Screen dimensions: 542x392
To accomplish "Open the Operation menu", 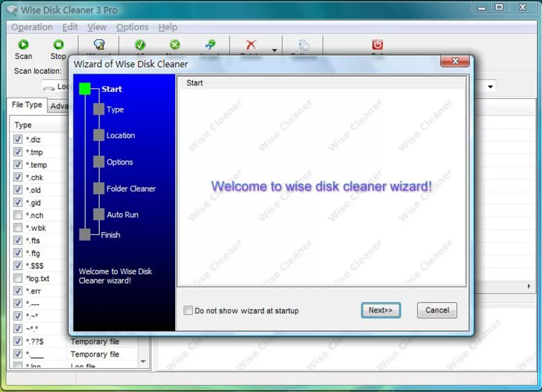I will pos(32,27).
